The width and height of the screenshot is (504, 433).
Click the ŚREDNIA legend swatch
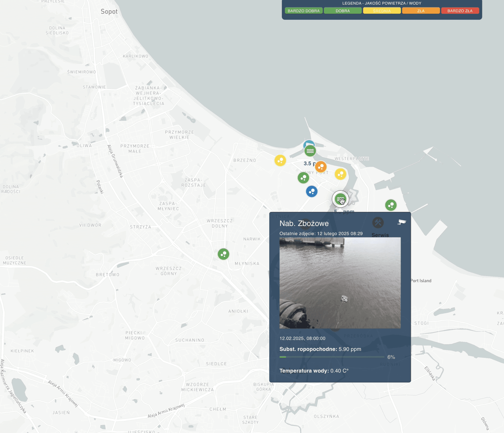click(382, 11)
